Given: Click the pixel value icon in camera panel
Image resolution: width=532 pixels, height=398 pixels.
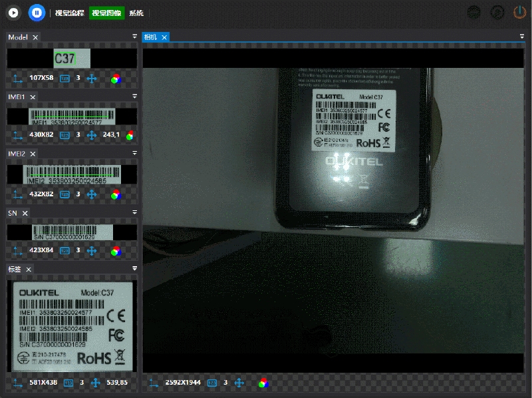Looking at the screenshot, I should pos(212,383).
